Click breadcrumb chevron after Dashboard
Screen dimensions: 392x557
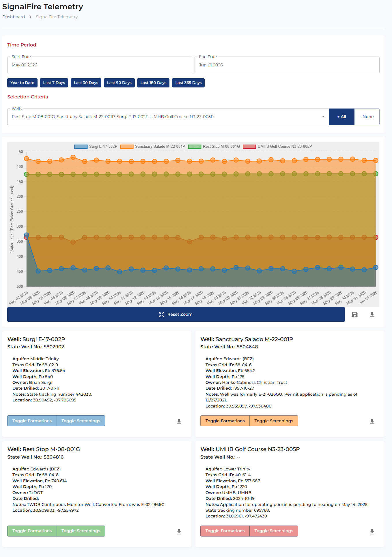30,17
